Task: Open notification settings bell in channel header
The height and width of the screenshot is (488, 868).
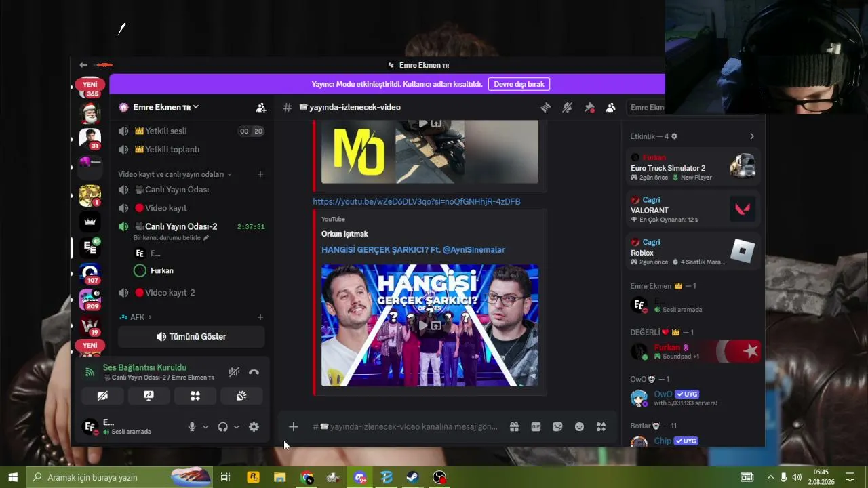Action: 568,107
